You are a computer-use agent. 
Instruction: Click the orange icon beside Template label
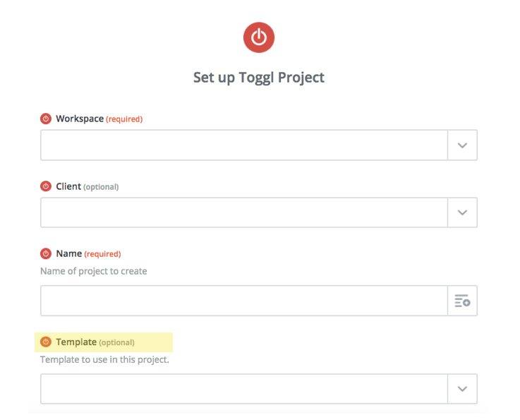pyautogui.click(x=46, y=342)
